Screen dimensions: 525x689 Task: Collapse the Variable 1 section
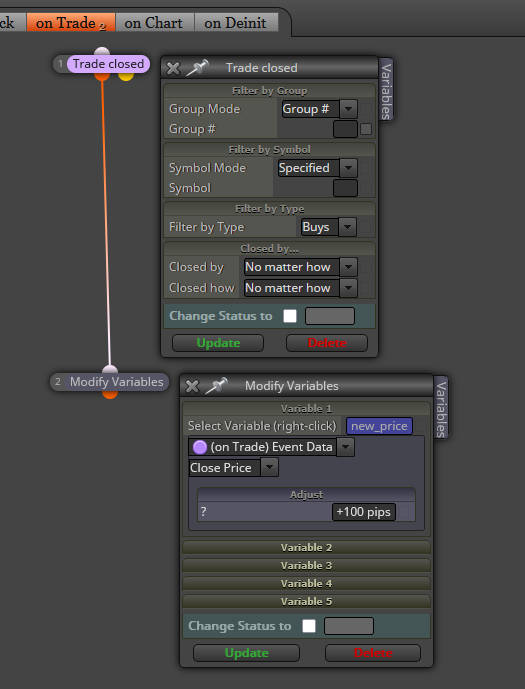tap(306, 409)
